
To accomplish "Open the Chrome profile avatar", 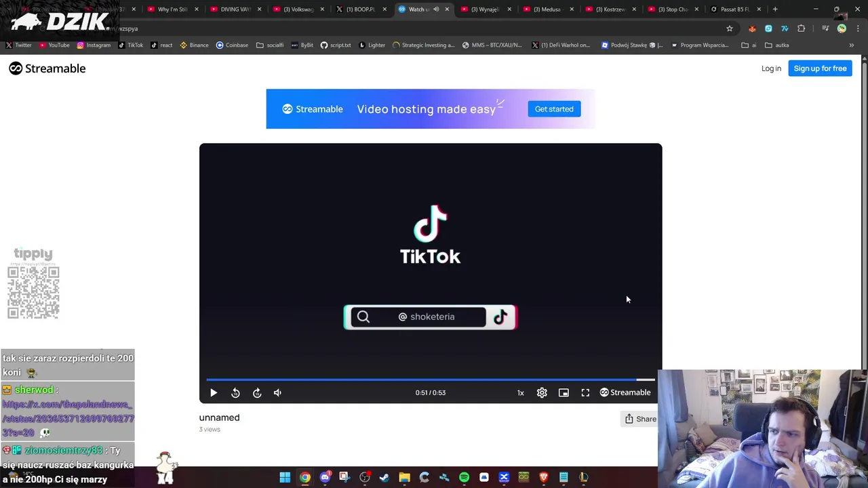I will click(x=842, y=28).
